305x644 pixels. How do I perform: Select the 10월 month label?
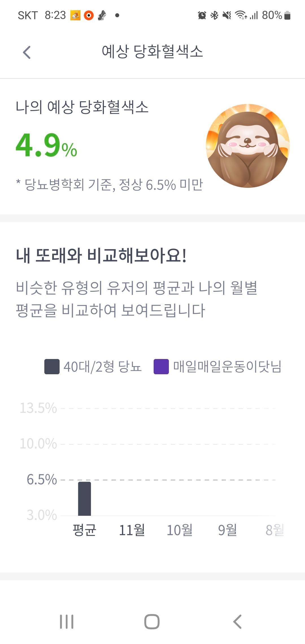pyautogui.click(x=180, y=530)
